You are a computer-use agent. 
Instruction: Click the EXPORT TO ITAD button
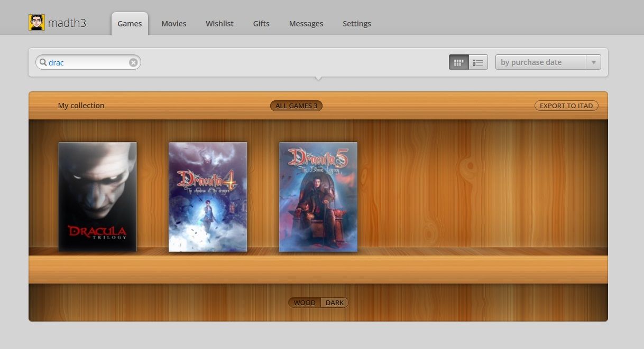[x=566, y=106]
